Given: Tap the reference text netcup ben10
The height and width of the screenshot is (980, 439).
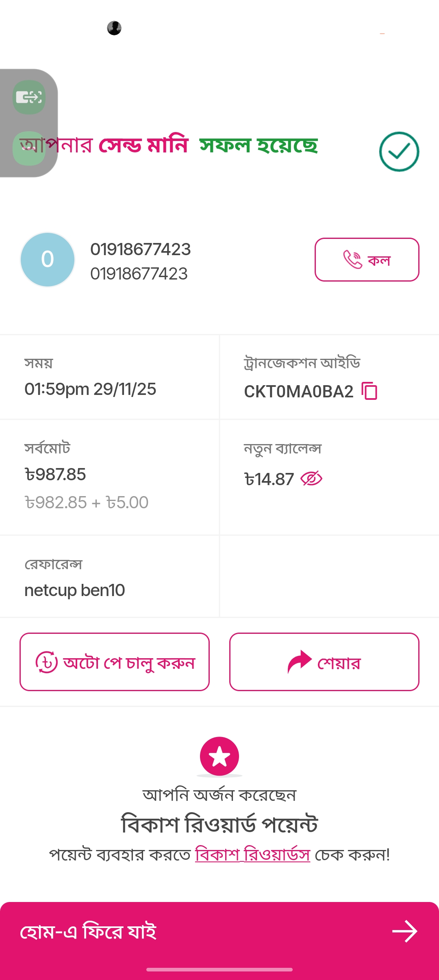Looking at the screenshot, I should tap(75, 590).
